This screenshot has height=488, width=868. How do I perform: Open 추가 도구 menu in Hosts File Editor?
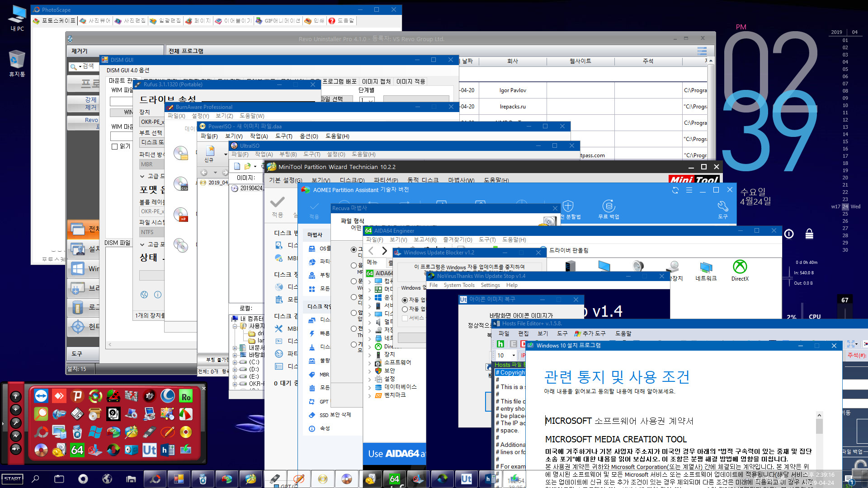point(590,333)
